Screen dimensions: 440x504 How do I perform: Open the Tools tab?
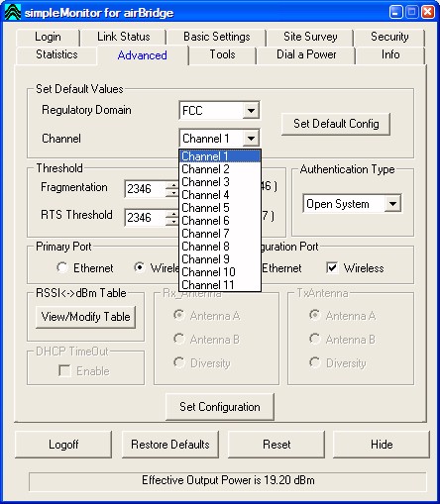pyautogui.click(x=222, y=54)
